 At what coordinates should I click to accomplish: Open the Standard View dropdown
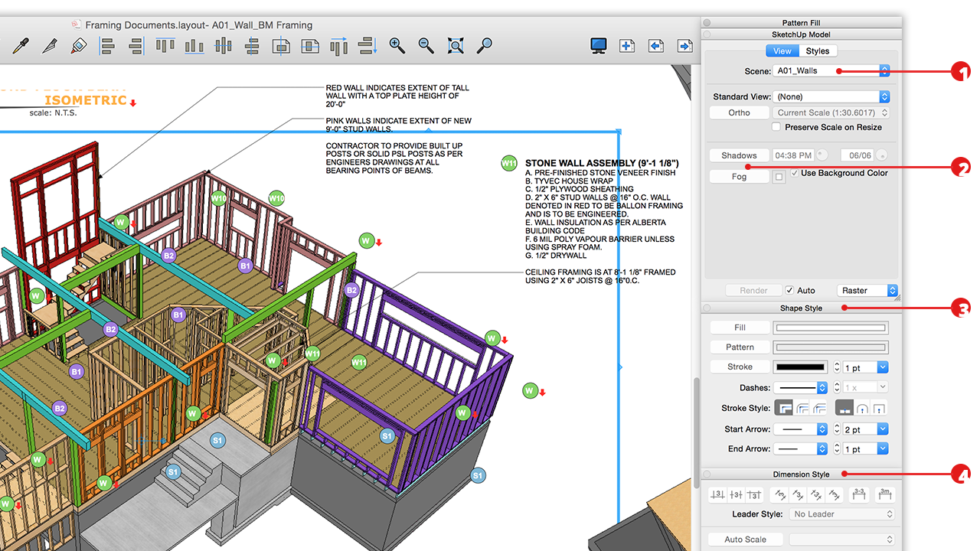click(x=884, y=96)
